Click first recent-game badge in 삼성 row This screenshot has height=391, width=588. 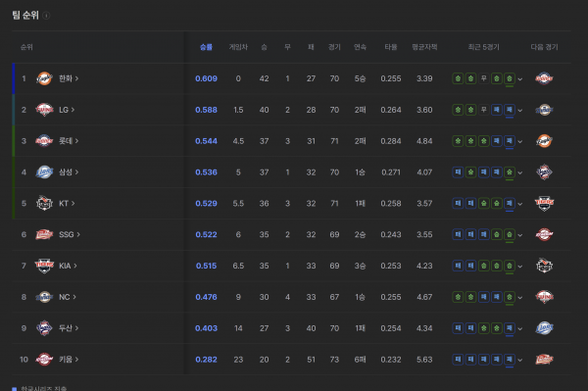point(458,172)
